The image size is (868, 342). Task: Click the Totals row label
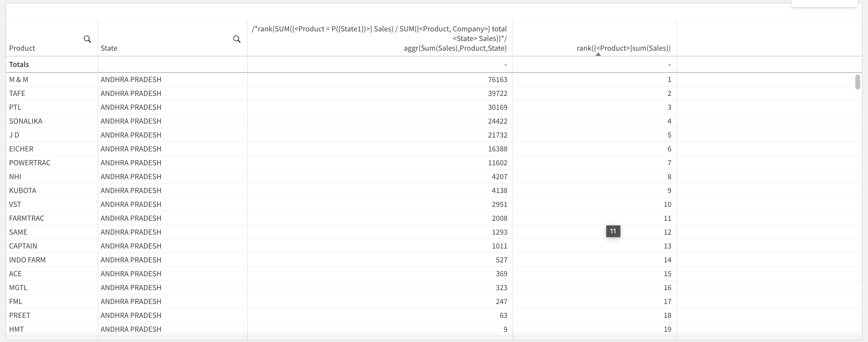[19, 65]
